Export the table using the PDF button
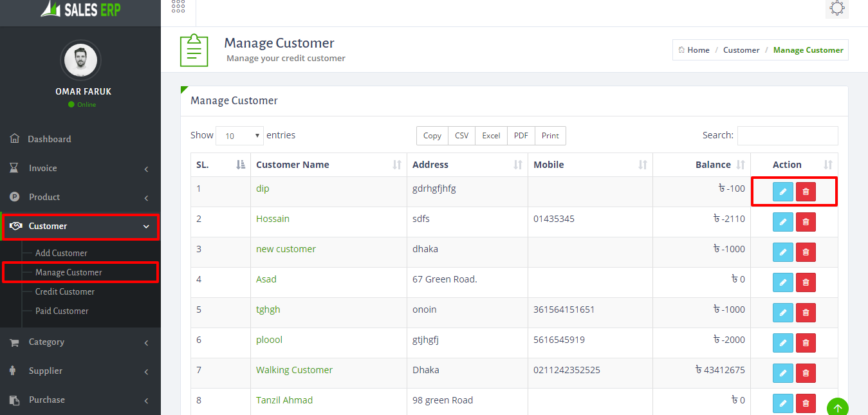868x415 pixels. tap(521, 136)
